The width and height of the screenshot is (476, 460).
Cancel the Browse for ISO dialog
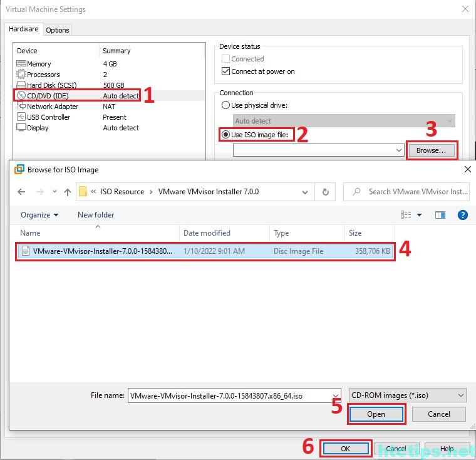point(438,414)
